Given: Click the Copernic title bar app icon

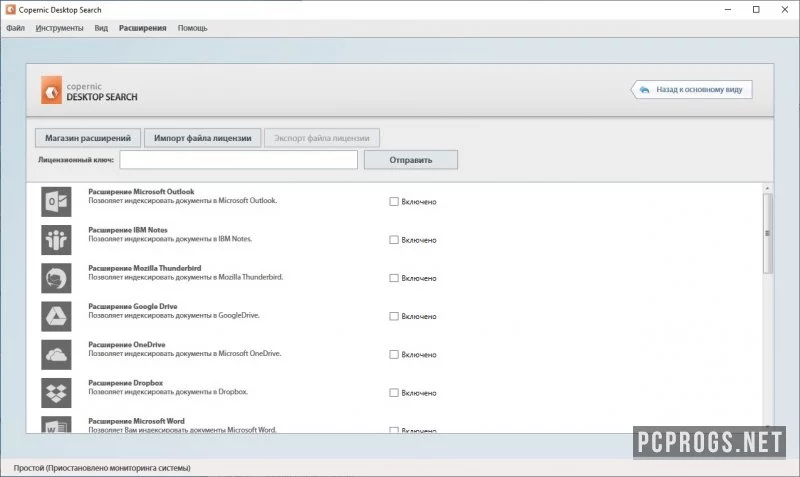Looking at the screenshot, I should coord(10,10).
